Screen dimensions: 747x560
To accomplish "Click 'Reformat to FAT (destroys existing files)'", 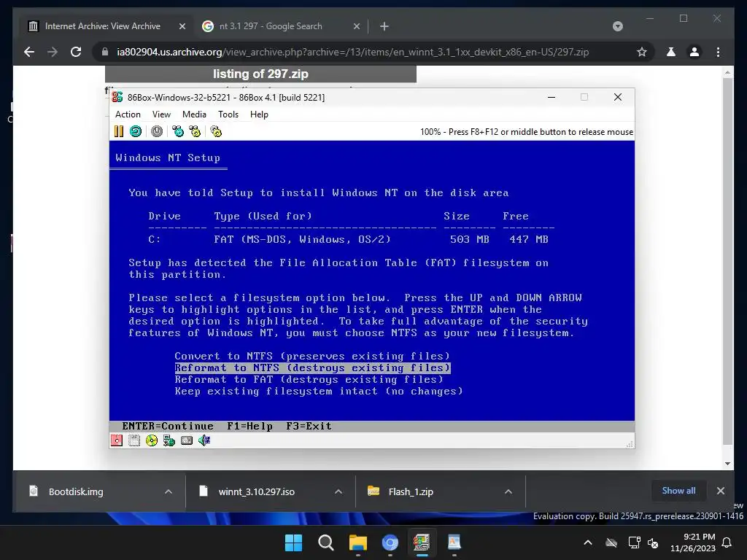I will pos(309,379).
